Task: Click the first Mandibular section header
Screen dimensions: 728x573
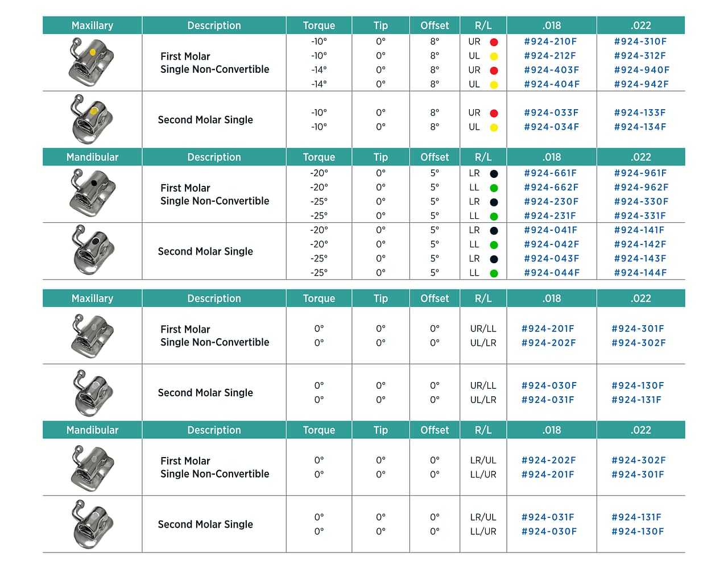Action: pos(92,157)
